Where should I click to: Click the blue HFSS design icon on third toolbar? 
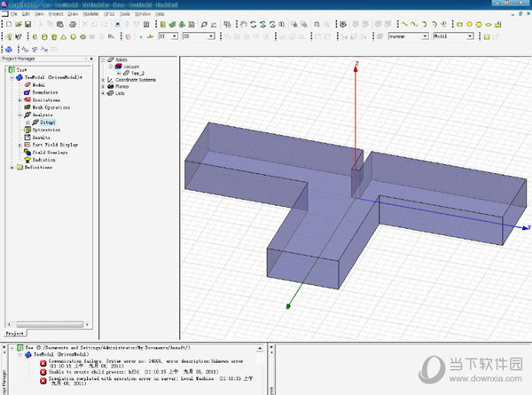coord(9,49)
